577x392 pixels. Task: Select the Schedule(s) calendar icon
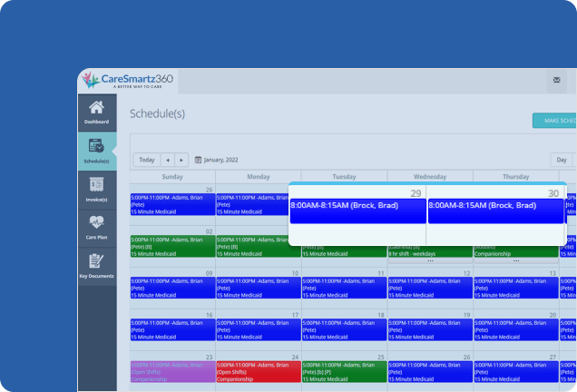pos(96,146)
